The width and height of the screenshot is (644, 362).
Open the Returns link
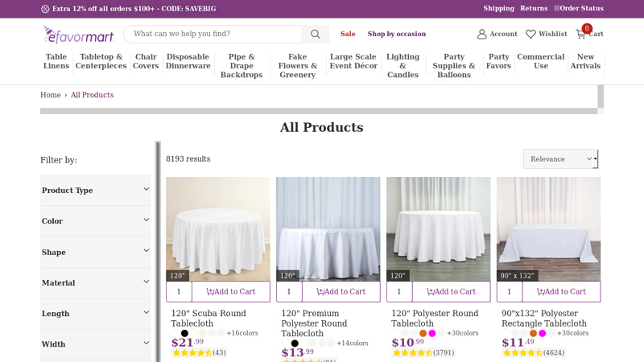534,8
